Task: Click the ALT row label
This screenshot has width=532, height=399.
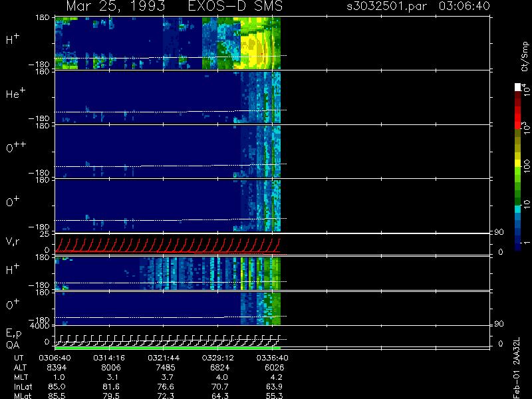Action: 20,368
